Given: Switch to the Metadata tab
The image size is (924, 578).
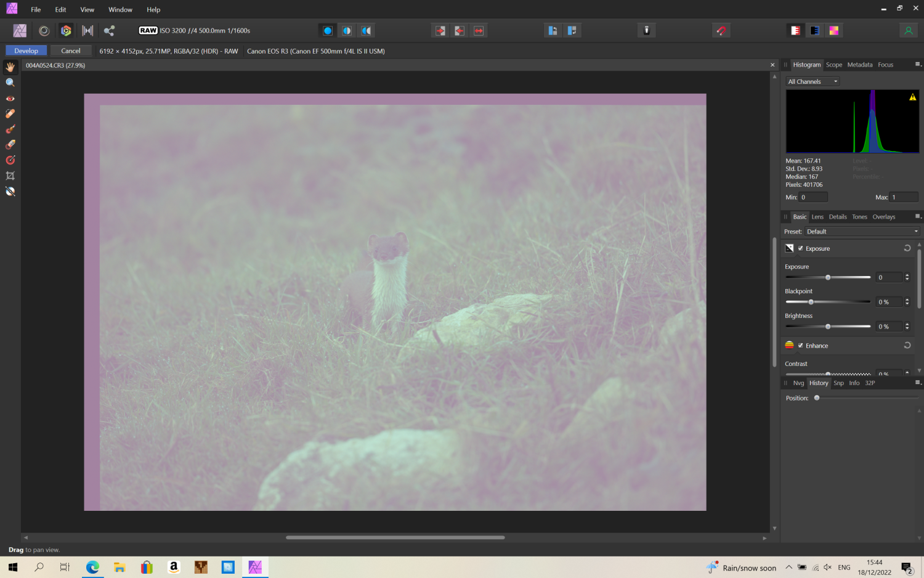Looking at the screenshot, I should pos(860,64).
